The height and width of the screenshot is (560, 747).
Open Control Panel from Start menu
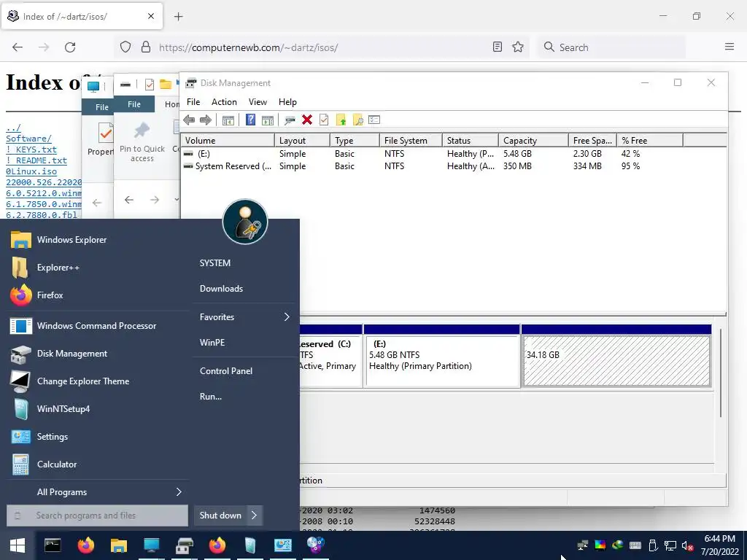226,371
